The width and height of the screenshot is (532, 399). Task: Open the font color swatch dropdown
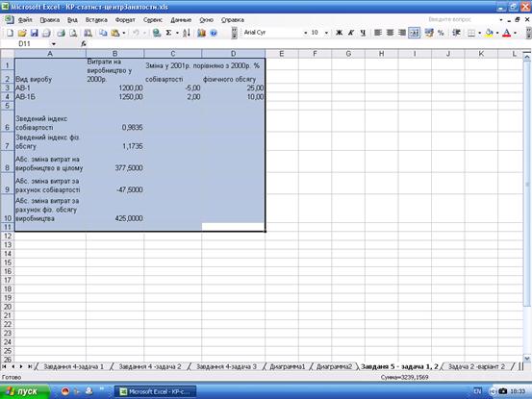(515, 33)
